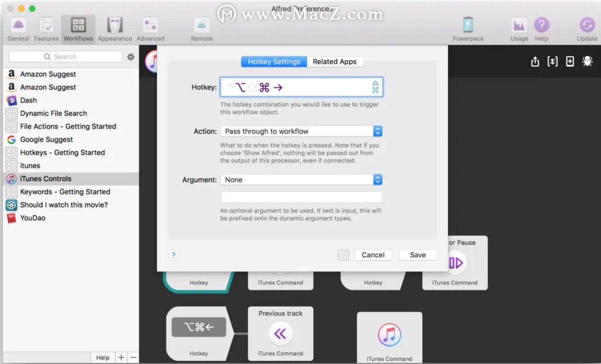Open the Powerpack section
601x364 pixels.
point(468,29)
